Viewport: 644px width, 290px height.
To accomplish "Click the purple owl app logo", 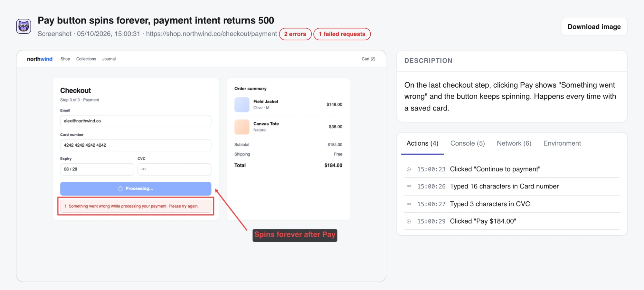I will [24, 26].
